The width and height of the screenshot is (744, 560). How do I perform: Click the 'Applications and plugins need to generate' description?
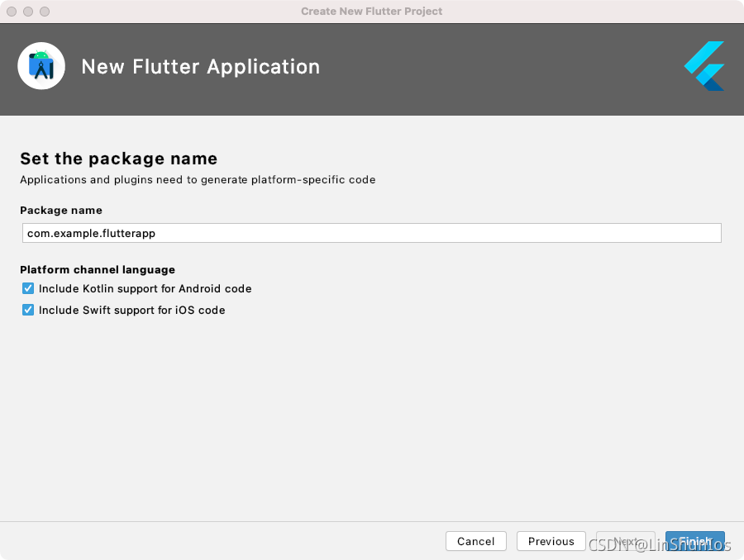click(198, 180)
